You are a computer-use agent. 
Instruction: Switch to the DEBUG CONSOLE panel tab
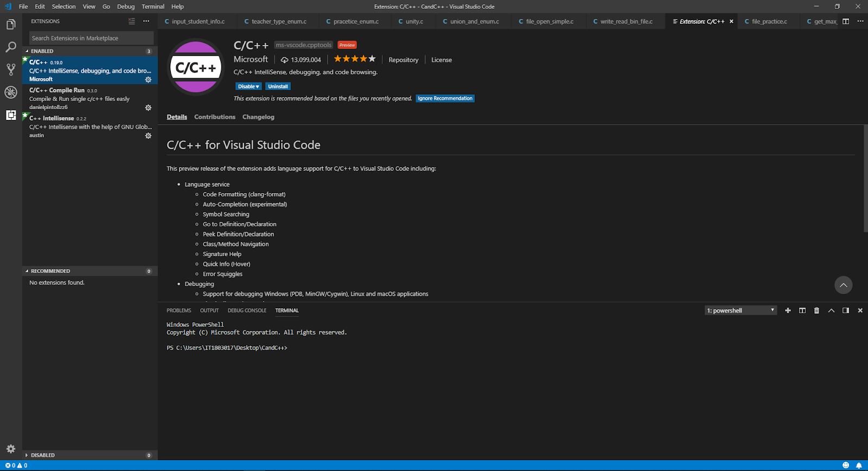click(x=247, y=310)
